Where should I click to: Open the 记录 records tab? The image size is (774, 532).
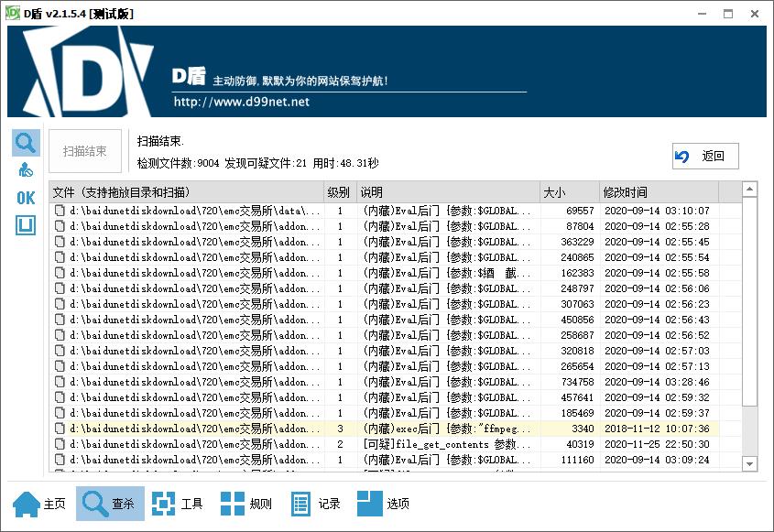point(315,504)
